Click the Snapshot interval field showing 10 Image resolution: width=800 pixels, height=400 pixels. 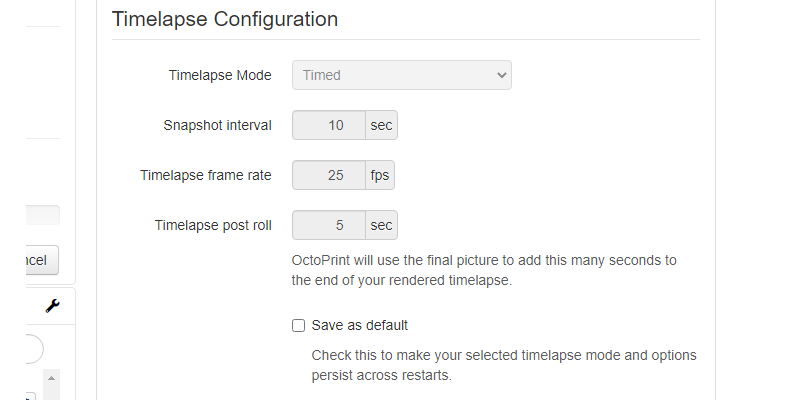point(329,125)
